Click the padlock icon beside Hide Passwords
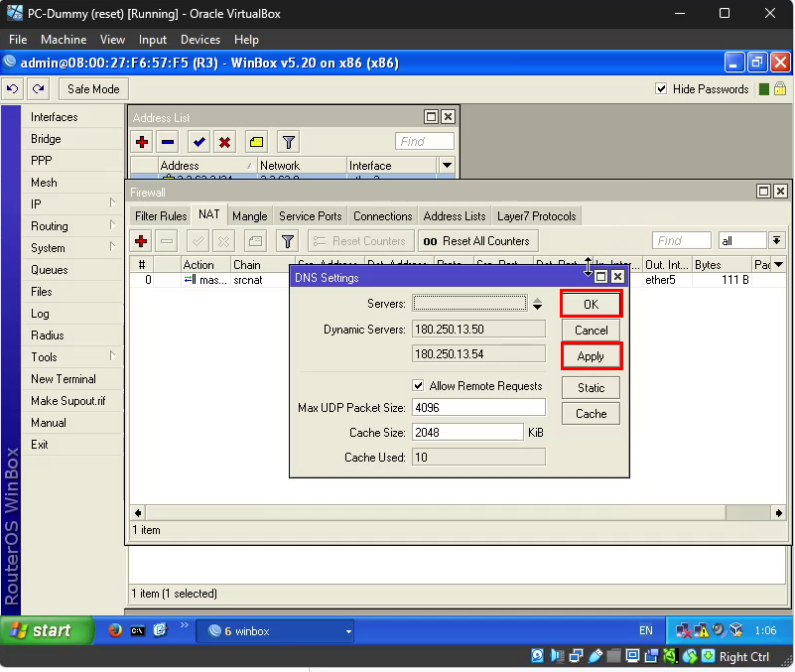Screen dimensions: 795x672 (x=780, y=89)
